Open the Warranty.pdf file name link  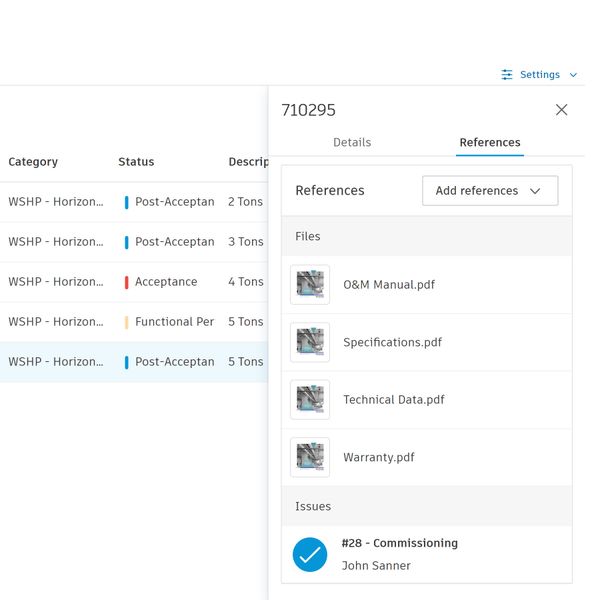coord(378,457)
